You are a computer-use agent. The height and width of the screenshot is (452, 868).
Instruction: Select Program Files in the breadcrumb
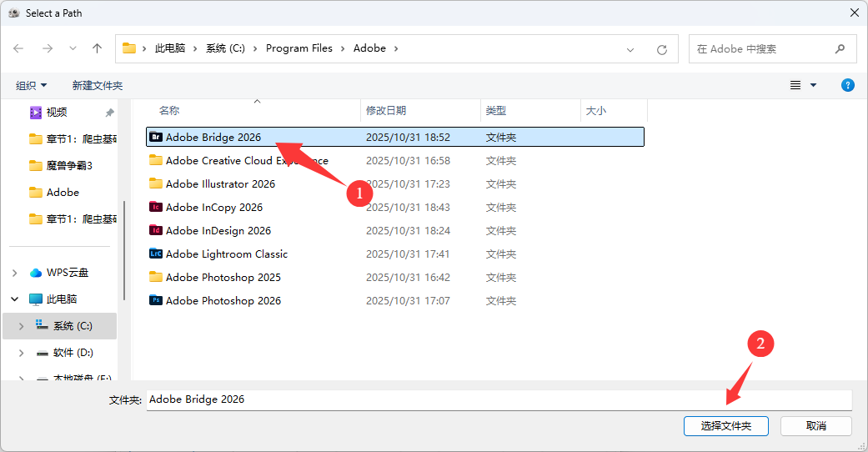[299, 48]
